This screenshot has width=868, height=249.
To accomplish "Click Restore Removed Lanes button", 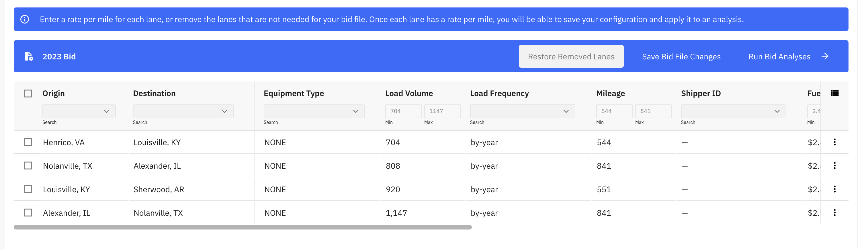I will pyautogui.click(x=571, y=56).
